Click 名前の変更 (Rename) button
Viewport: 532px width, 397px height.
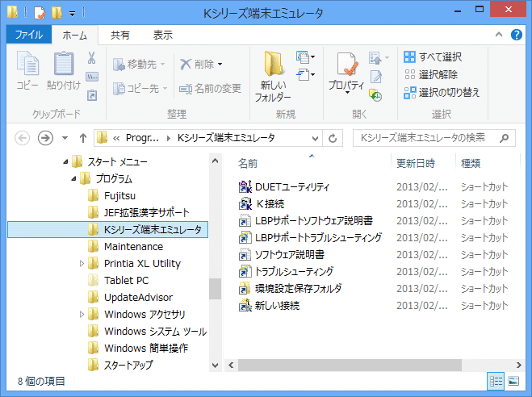pos(210,89)
